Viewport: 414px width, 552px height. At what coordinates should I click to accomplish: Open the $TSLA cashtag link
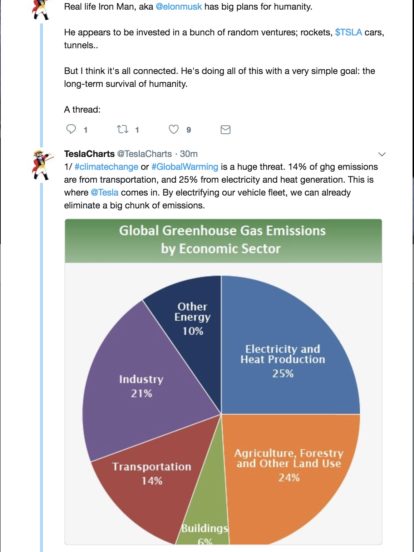[x=348, y=32]
